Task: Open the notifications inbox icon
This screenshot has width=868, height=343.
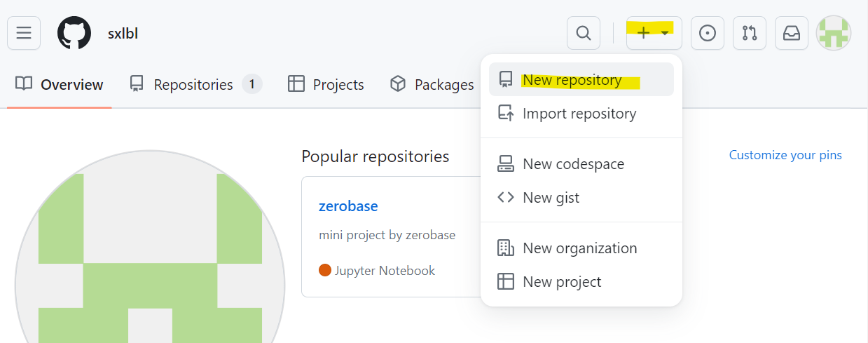Action: pos(792,33)
